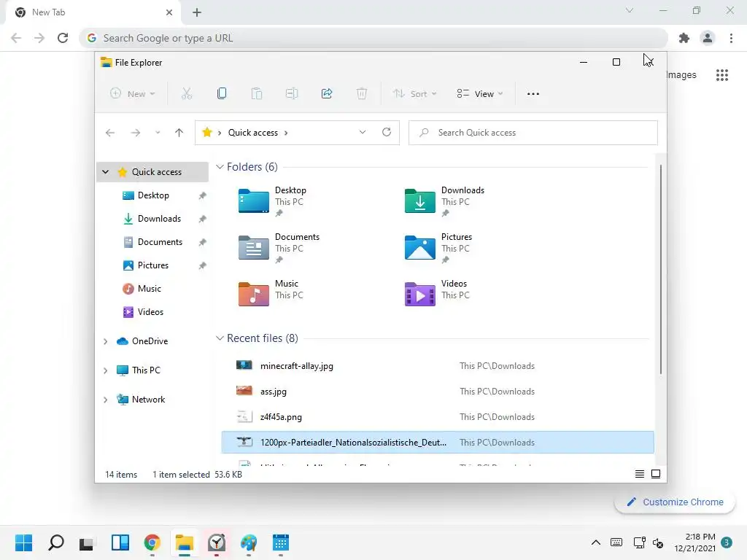
Task: Select the file minecraft-allay.jpg
Action: point(438,366)
